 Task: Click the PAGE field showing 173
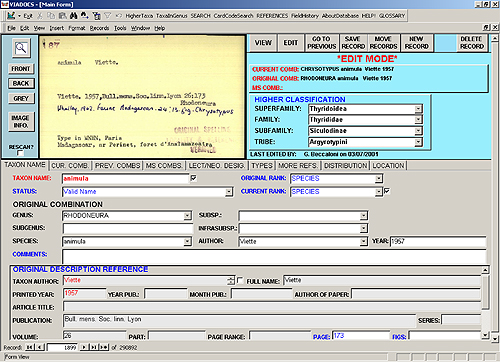(361, 336)
